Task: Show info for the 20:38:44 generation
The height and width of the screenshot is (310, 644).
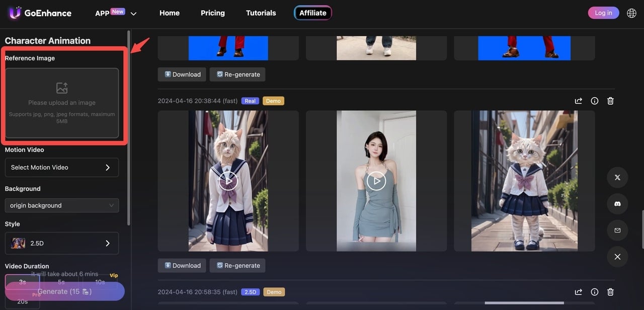Action: click(x=595, y=101)
